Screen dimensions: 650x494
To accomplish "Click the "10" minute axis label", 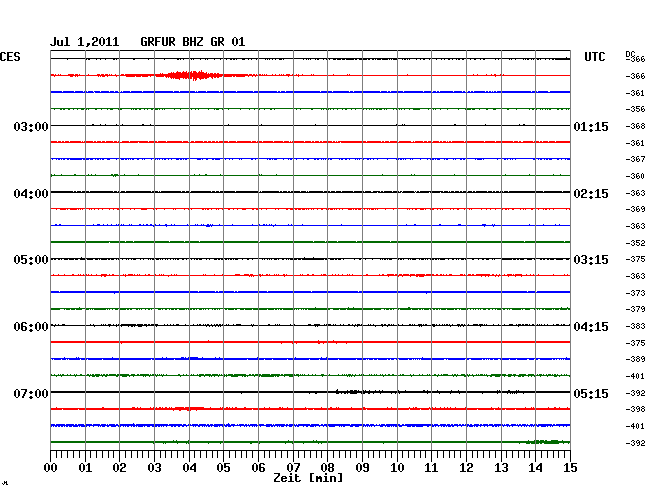I will coord(397,467).
